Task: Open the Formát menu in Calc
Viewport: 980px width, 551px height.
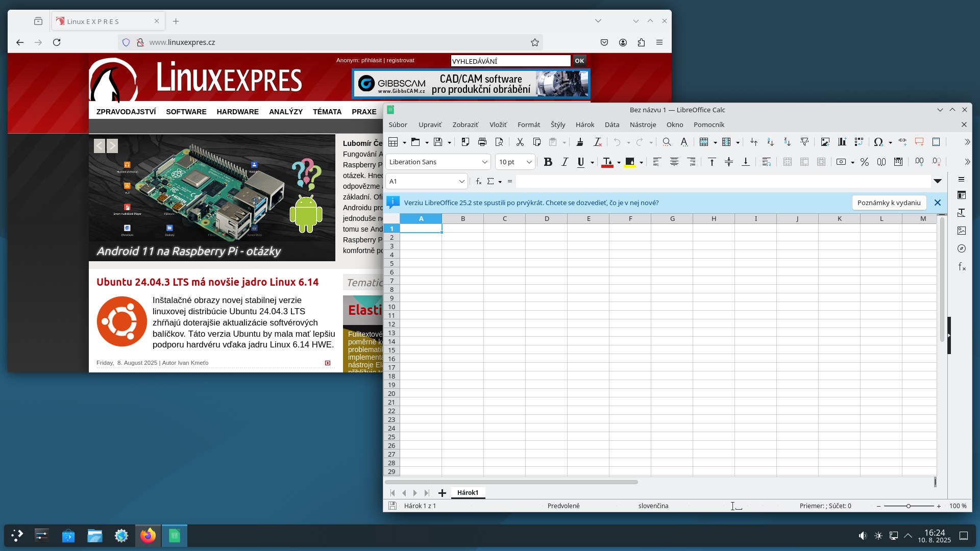Action: [528, 124]
